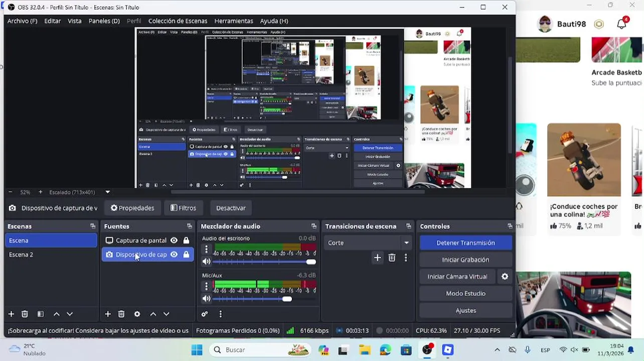Pop out the Transiciones de escena panel
Image resolution: width=644 pixels, height=361 pixels.
point(409,226)
